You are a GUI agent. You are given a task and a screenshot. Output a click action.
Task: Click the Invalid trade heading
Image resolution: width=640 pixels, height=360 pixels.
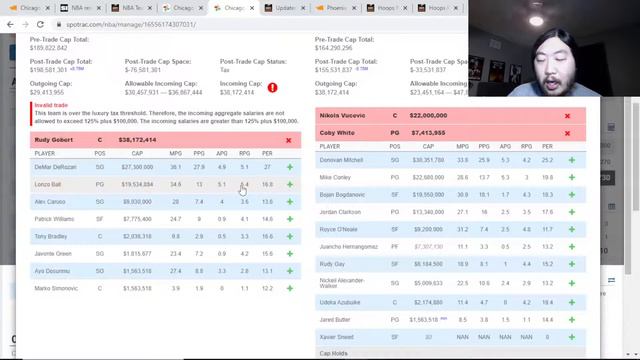tap(51, 105)
